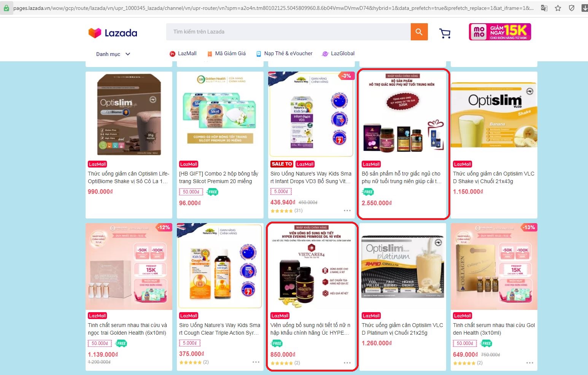This screenshot has width=588, height=375.
Task: Expand the Danh mục category dropdown
Action: 113,54
